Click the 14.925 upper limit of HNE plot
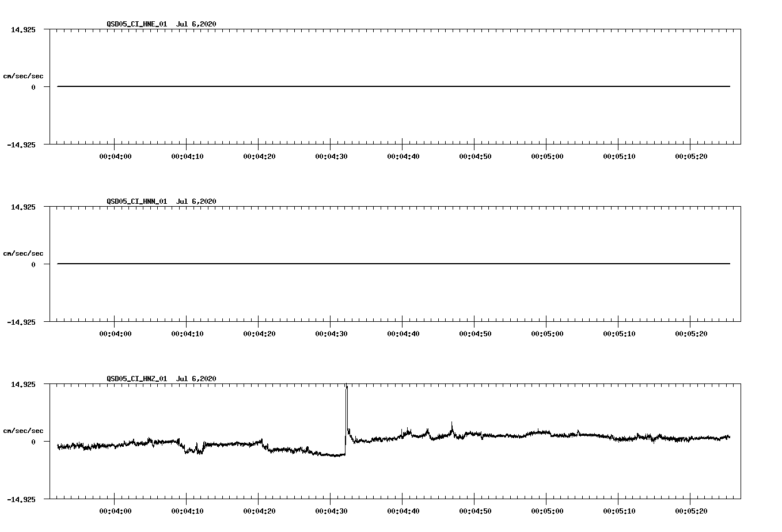782x532 pixels. tap(23, 29)
